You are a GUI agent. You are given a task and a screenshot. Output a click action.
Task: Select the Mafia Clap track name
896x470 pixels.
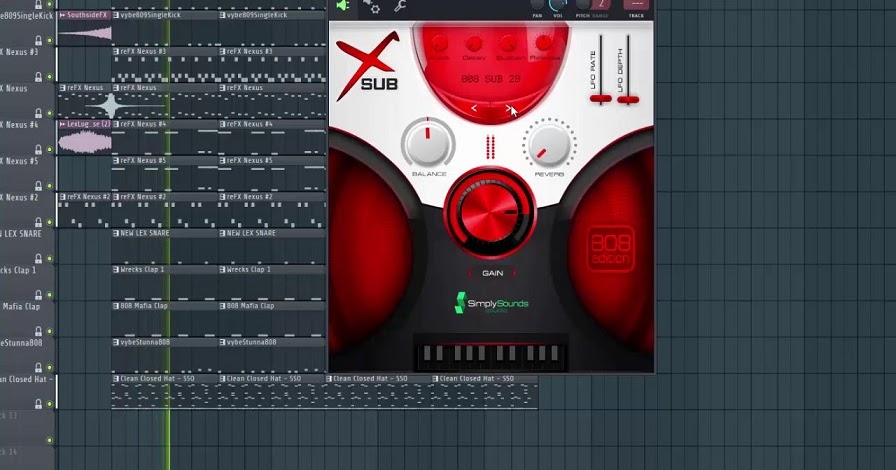point(21,306)
